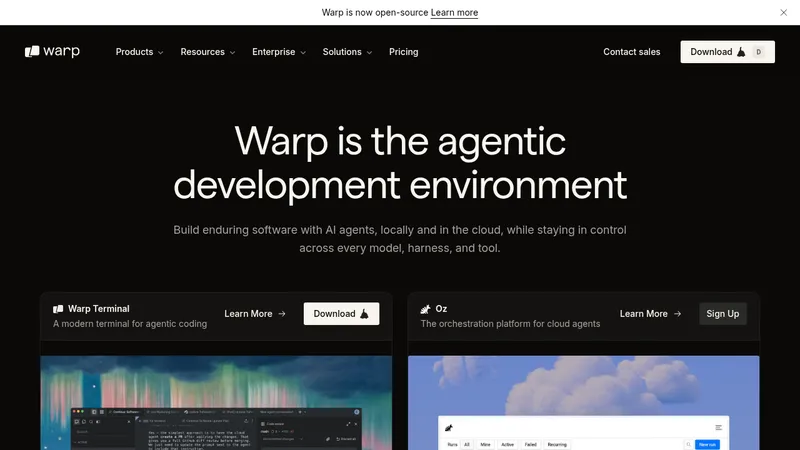Open Learn More for Warp Terminal
Image resolution: width=800 pixels, height=450 pixels.
(x=255, y=314)
